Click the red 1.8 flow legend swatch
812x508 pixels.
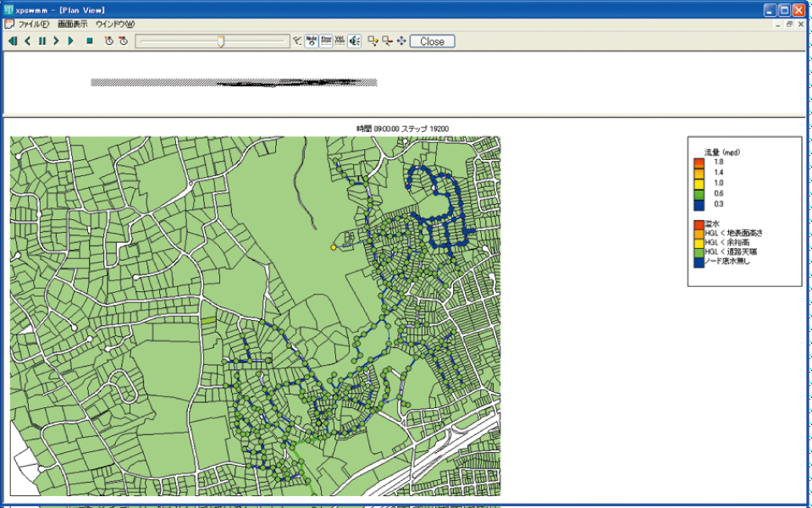point(699,163)
